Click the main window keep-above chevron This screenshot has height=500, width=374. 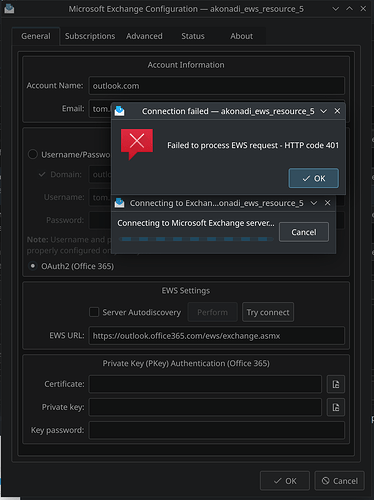[349, 9]
